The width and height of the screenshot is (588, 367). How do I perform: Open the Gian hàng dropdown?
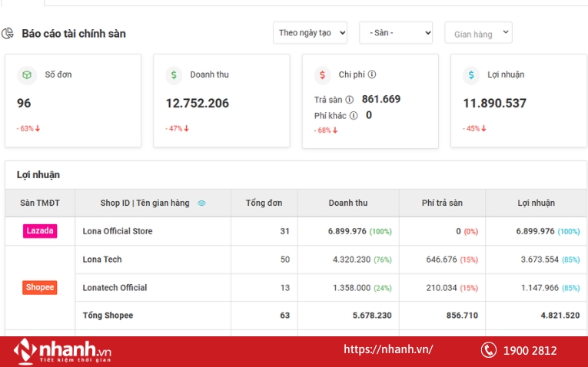click(x=479, y=33)
